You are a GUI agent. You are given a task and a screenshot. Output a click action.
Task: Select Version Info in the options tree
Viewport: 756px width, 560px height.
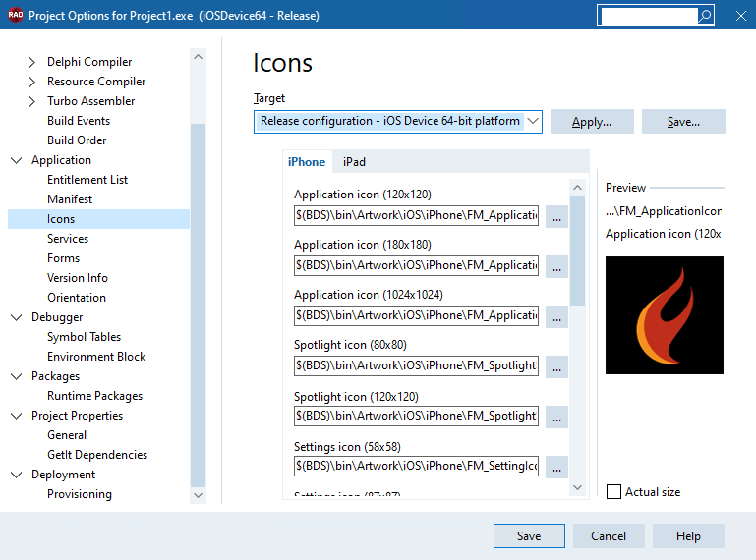[77, 278]
